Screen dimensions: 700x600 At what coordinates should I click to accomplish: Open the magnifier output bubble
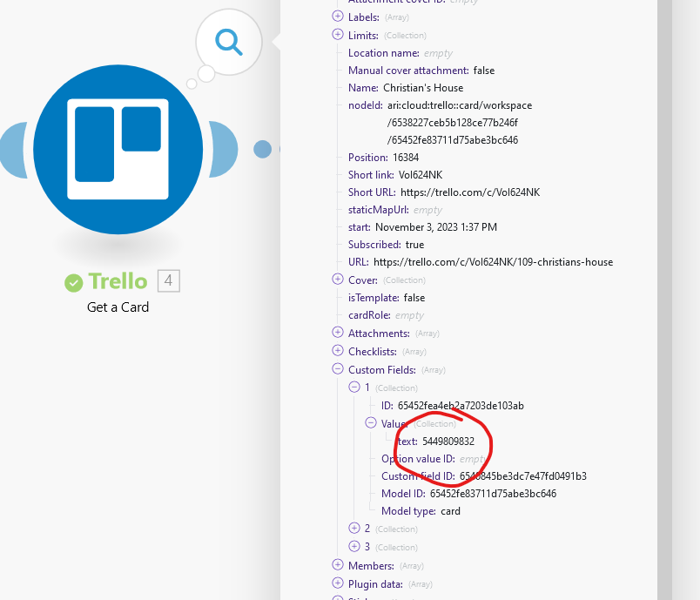click(x=229, y=42)
